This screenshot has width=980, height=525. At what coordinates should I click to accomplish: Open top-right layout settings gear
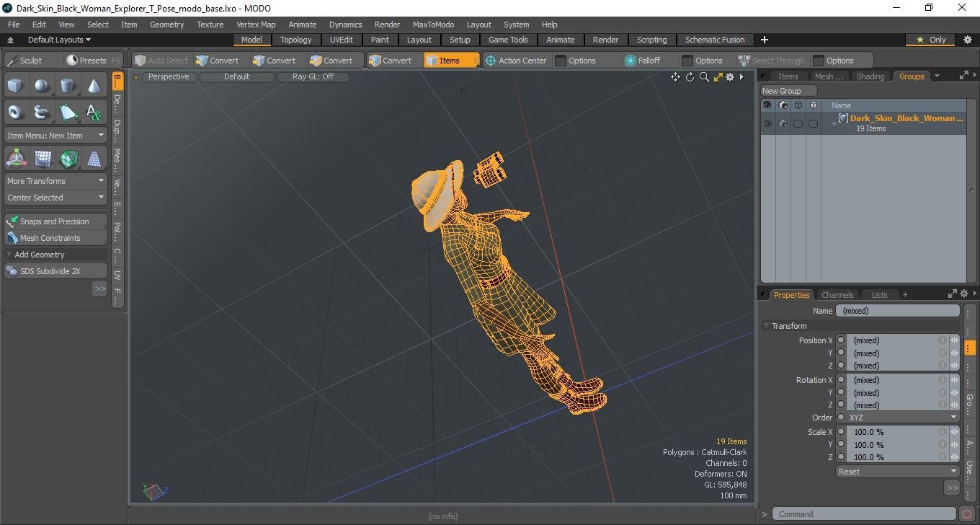click(x=968, y=40)
